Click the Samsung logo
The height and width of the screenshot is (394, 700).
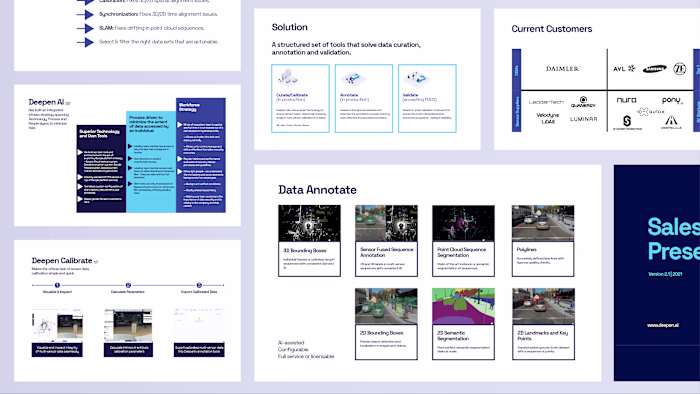[x=654, y=69]
